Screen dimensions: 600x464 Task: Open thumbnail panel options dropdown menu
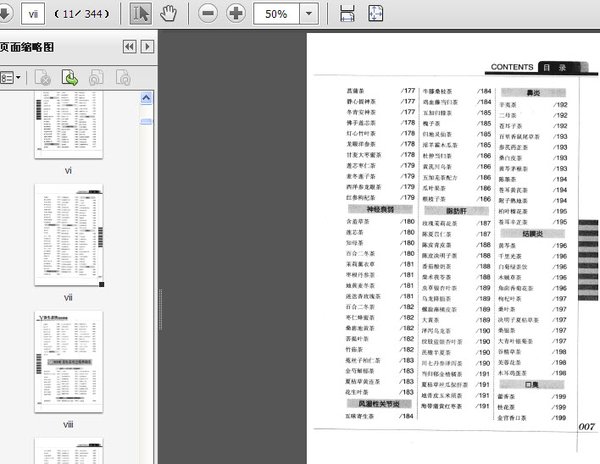(12, 77)
